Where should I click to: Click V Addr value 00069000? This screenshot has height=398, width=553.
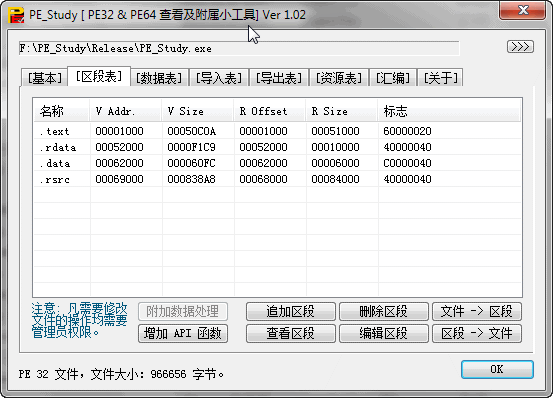(x=120, y=179)
